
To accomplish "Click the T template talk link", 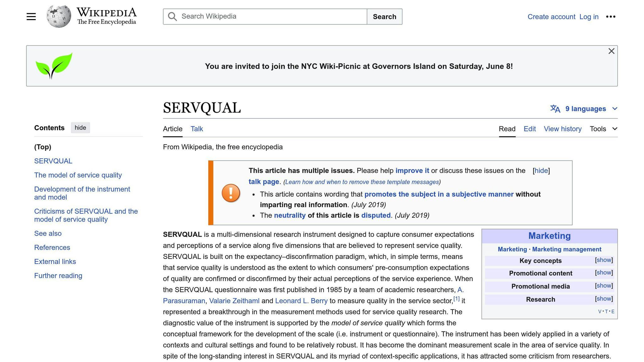I will click(x=606, y=311).
